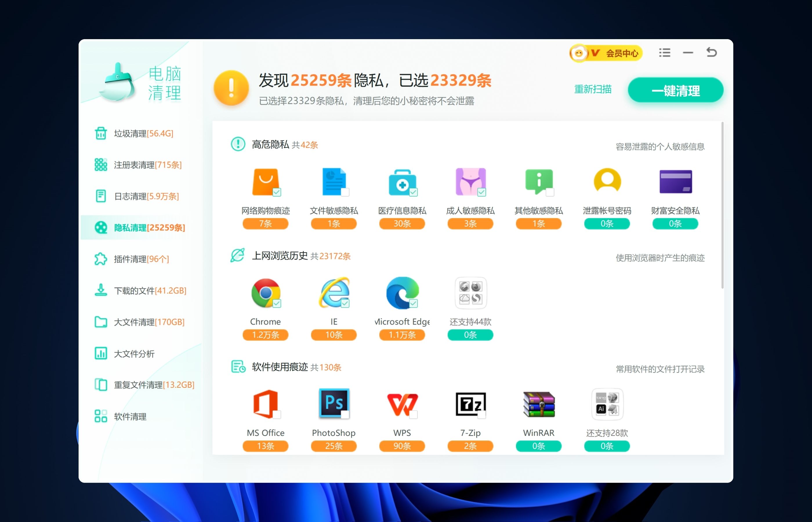The height and width of the screenshot is (522, 812).
Task: Open 大文件清理[170GB] in sidebar
Action: pos(141,322)
